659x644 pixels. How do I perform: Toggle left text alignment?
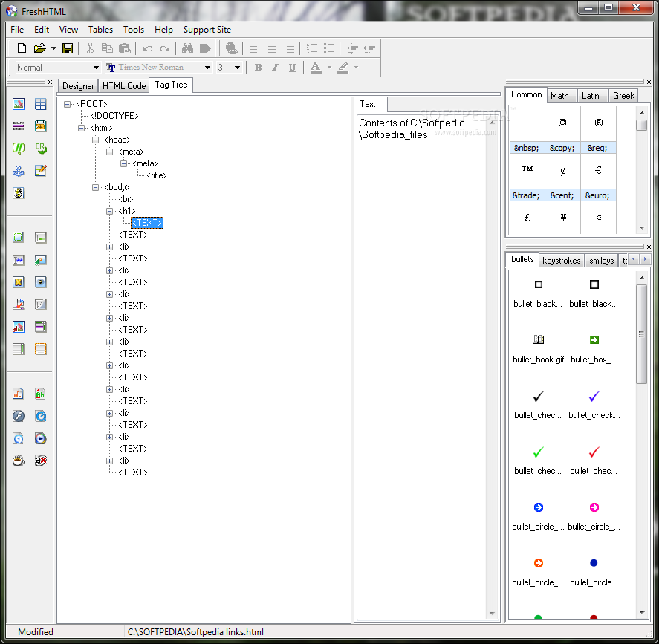(254, 48)
